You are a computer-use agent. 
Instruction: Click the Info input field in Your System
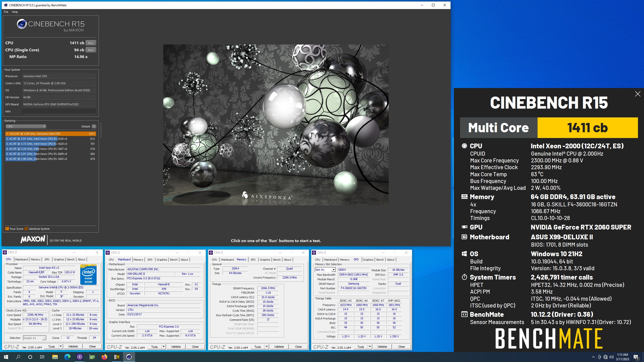click(59, 111)
